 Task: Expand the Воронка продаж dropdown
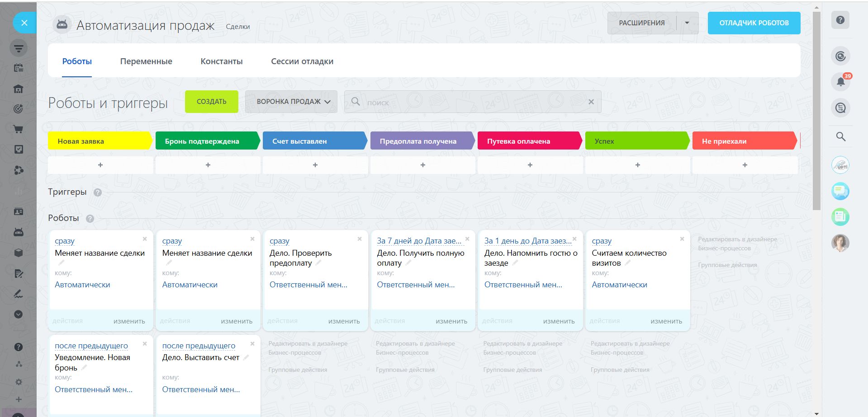(x=291, y=102)
